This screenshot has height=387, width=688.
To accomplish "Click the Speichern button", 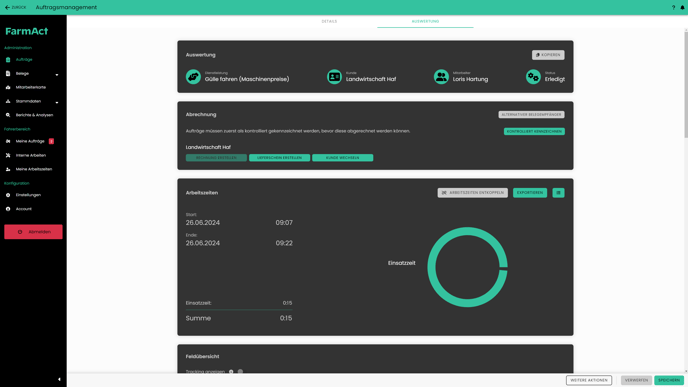I will point(669,380).
